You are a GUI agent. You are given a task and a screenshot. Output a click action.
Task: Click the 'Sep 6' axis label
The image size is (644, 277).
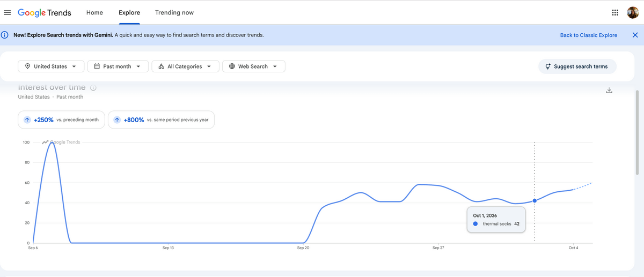point(33,248)
